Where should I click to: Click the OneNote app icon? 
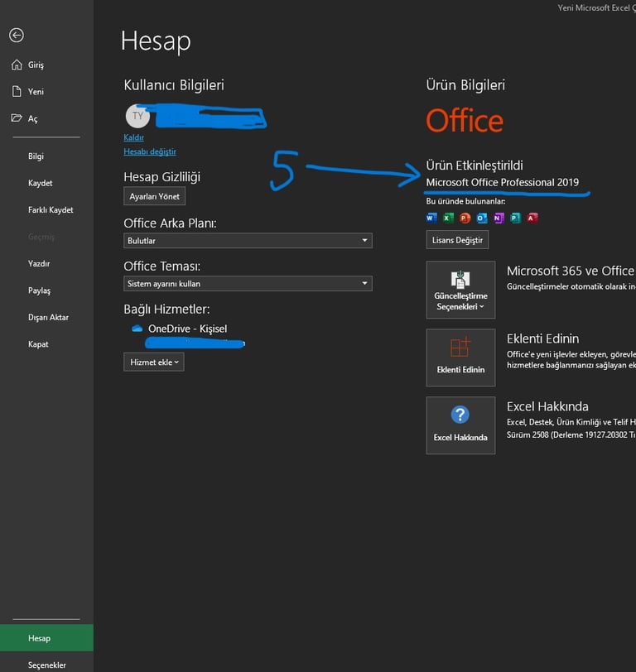click(x=499, y=218)
